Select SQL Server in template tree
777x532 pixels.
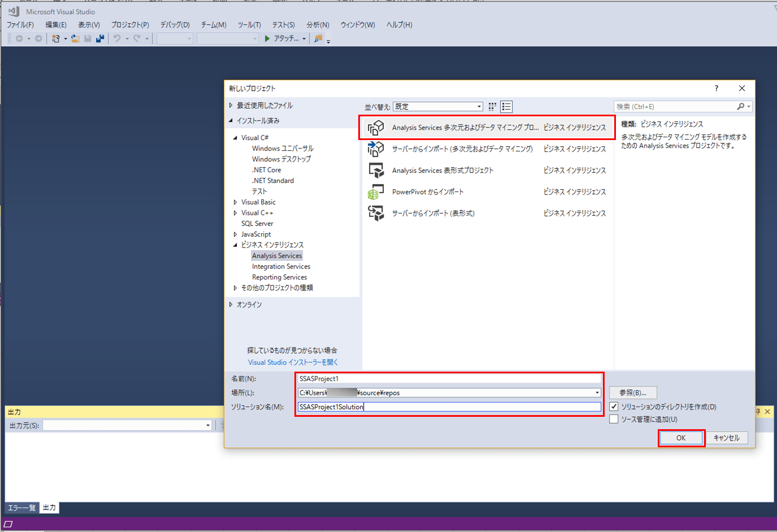tap(257, 224)
